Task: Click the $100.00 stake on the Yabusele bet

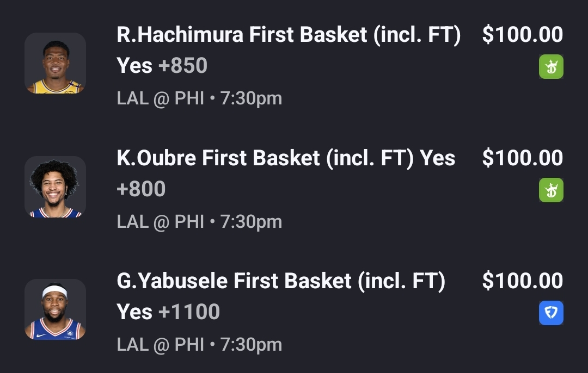Action: pyautogui.click(x=522, y=281)
